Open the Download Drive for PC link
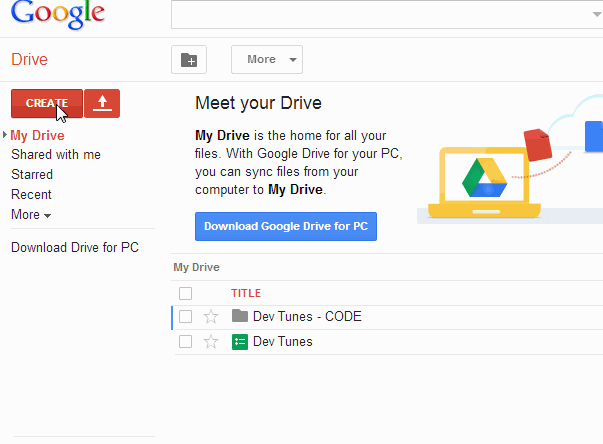Image resolution: width=603 pixels, height=444 pixels. (x=75, y=248)
